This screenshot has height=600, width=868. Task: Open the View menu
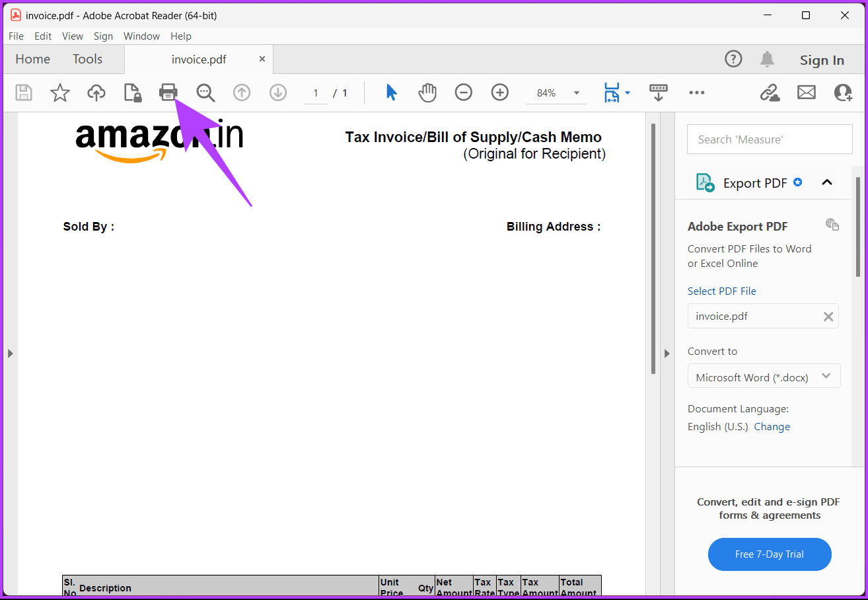point(73,36)
